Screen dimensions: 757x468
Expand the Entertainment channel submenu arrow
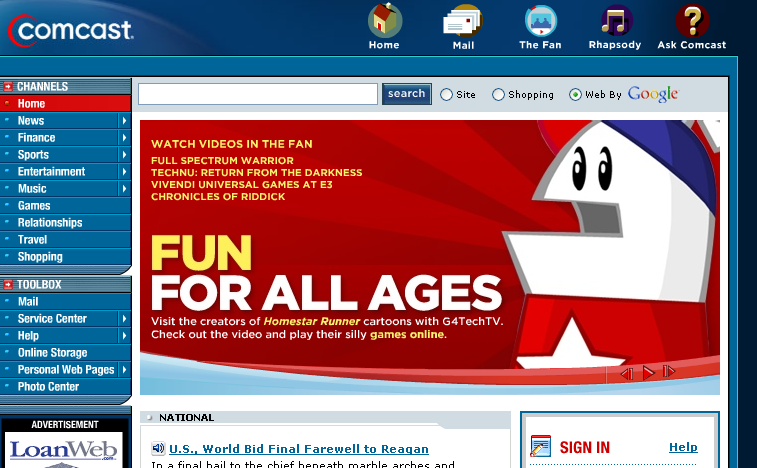point(124,171)
